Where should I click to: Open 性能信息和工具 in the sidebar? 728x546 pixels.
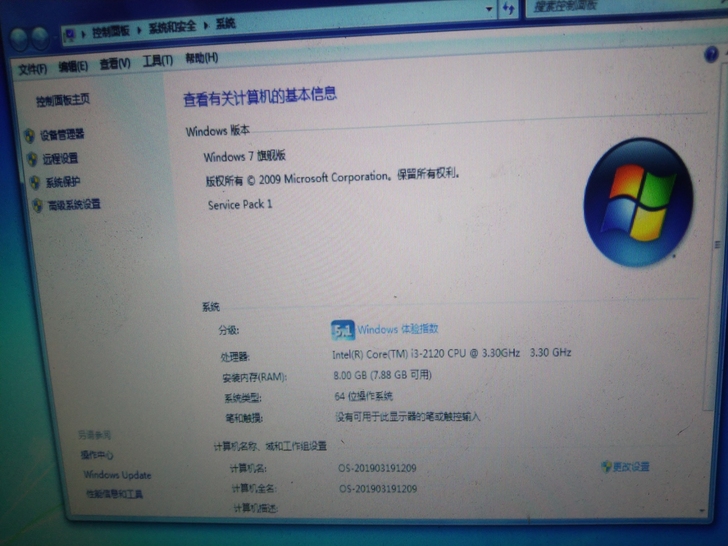point(115,494)
